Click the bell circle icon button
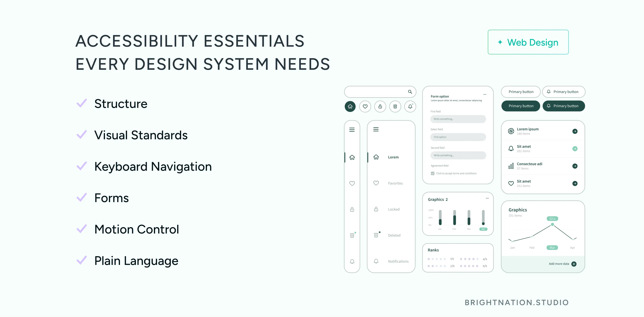 [x=410, y=107]
